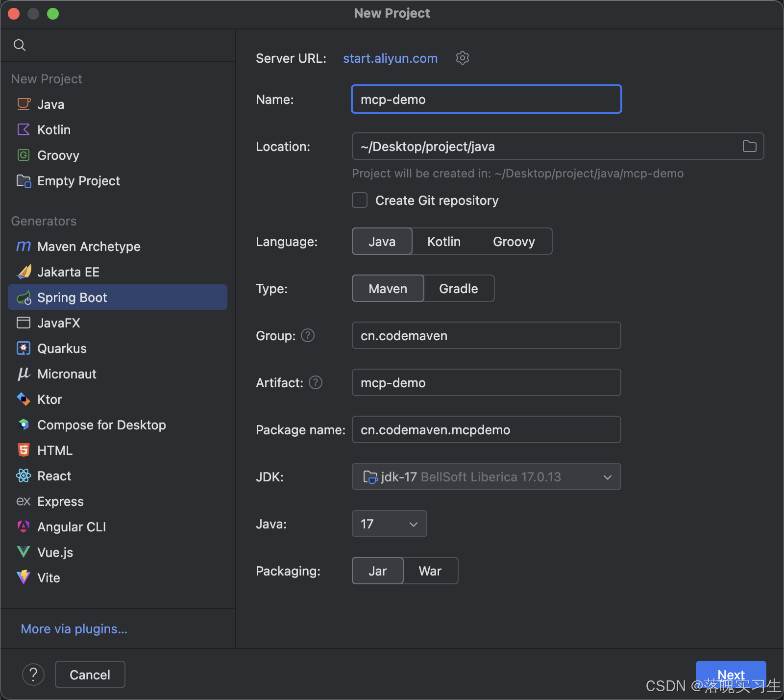Choose the HTML5 shield icon
This screenshot has height=700, width=784.
pos(24,450)
